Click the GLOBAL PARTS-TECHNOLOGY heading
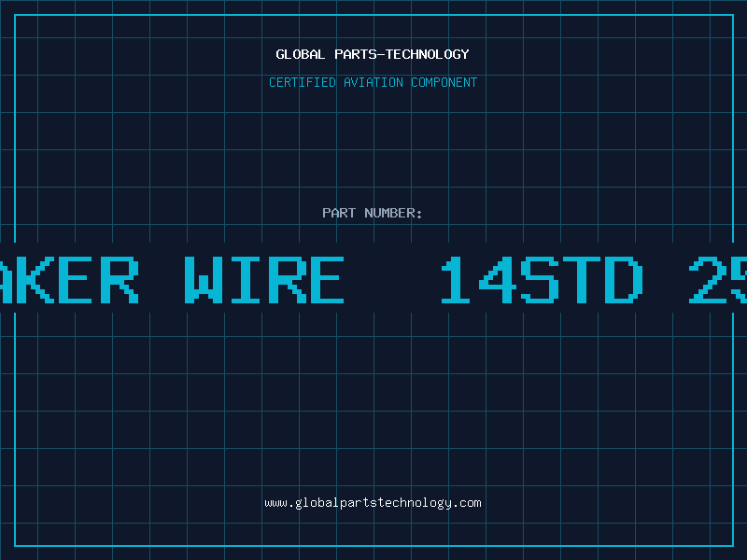 click(373, 54)
